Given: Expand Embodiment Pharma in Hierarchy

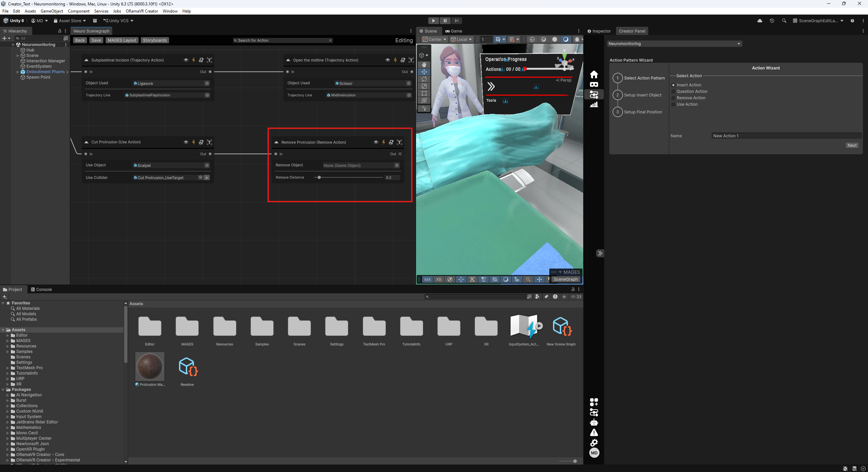Looking at the screenshot, I should click(x=18, y=72).
